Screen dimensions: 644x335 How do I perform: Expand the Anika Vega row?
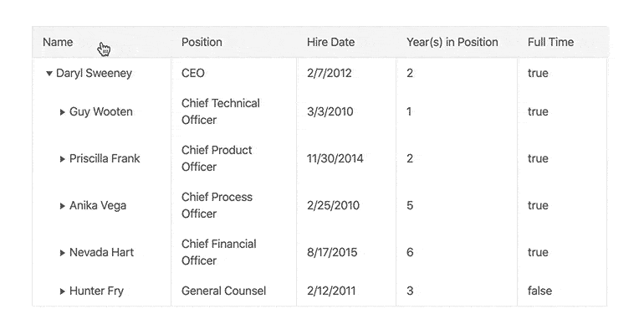pos(63,205)
